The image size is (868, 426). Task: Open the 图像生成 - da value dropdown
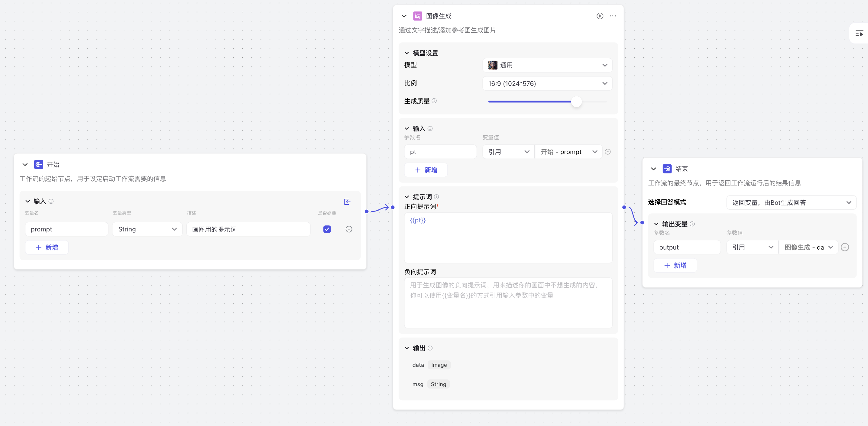pos(808,247)
